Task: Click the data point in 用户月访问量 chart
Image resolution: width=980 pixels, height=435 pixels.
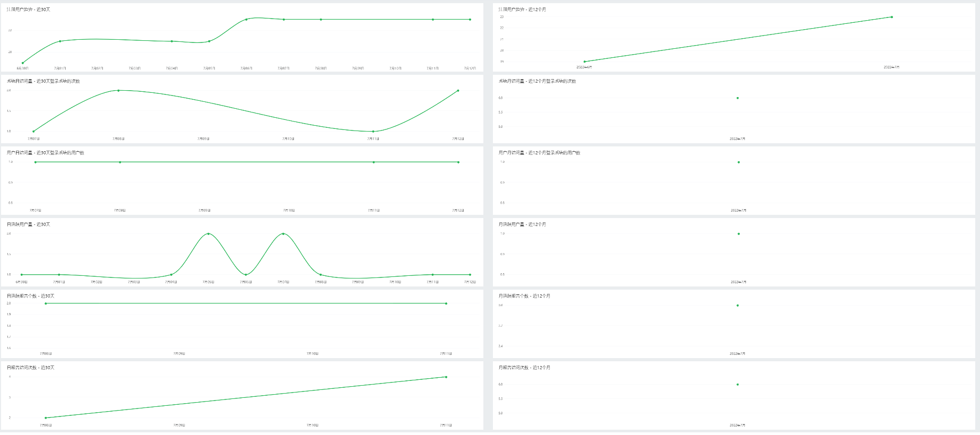Action: [739, 162]
